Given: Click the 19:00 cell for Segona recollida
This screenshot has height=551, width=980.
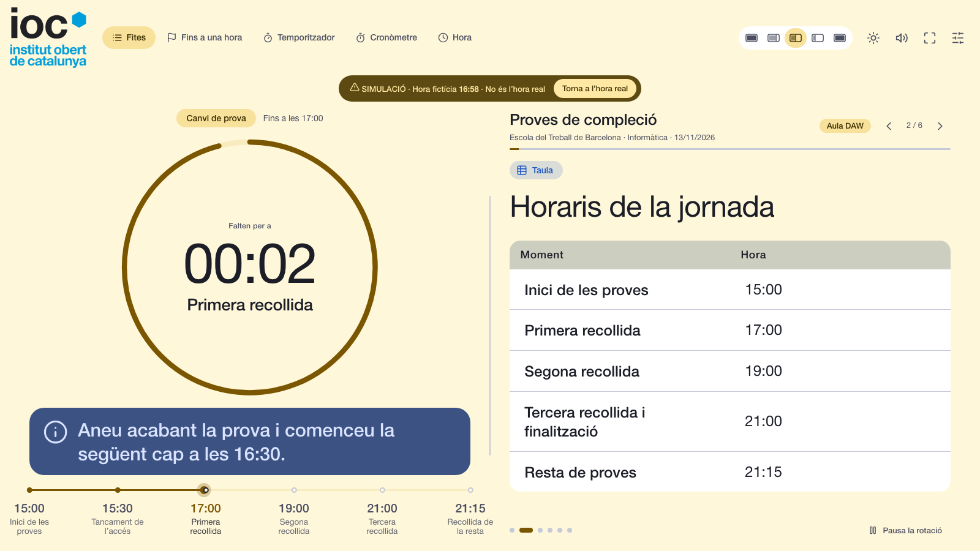Looking at the screenshot, I should pyautogui.click(x=763, y=371).
